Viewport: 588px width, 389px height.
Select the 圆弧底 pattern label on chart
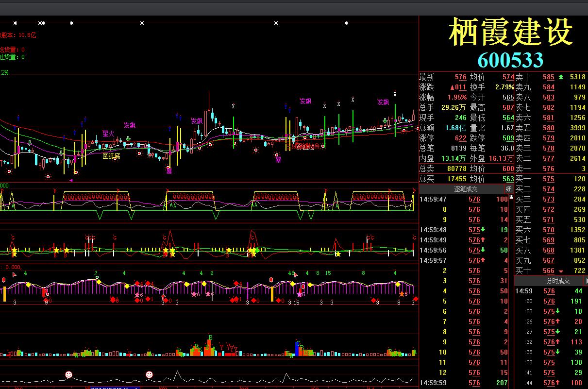tap(111, 156)
